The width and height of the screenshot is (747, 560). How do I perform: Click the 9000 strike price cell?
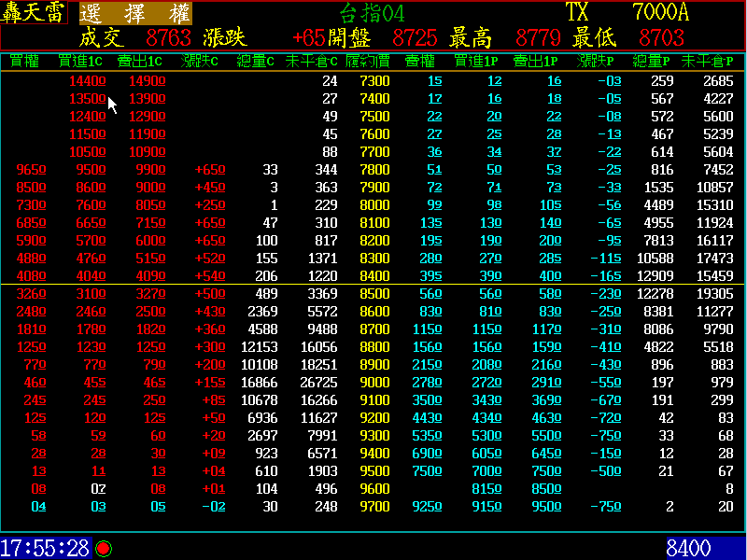click(374, 382)
